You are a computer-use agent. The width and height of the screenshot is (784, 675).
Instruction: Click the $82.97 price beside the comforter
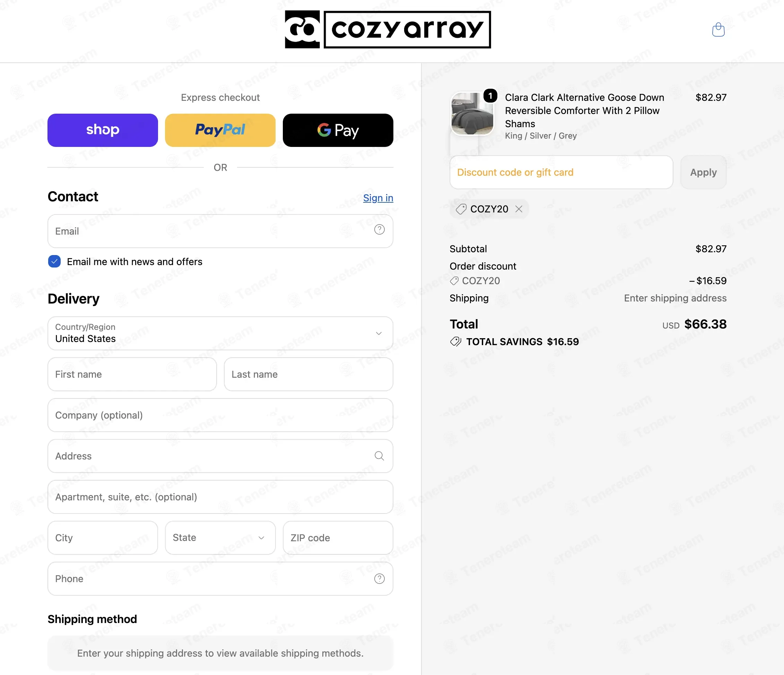pyautogui.click(x=711, y=98)
